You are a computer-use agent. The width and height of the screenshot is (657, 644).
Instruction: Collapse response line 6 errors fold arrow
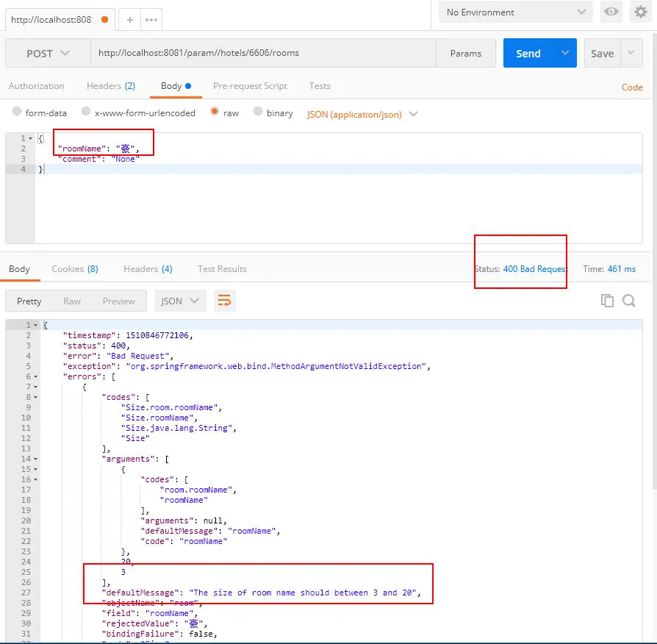(x=35, y=377)
